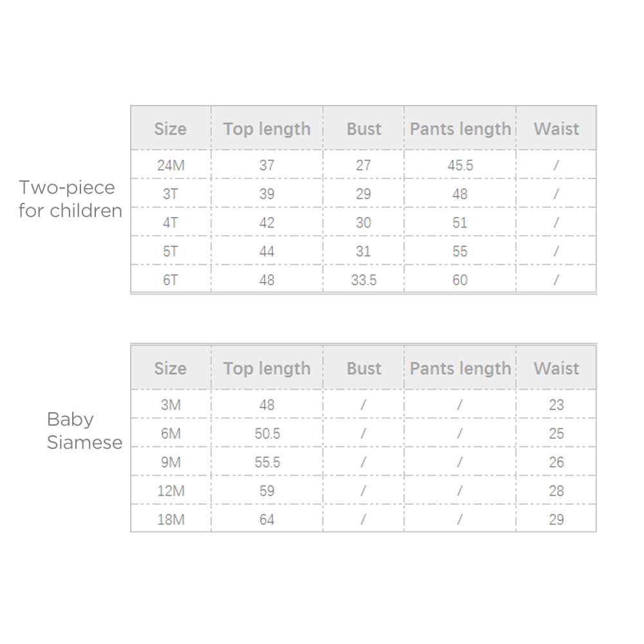Click the 33.5 bust value
This screenshot has width=644, height=644.
[363, 280]
